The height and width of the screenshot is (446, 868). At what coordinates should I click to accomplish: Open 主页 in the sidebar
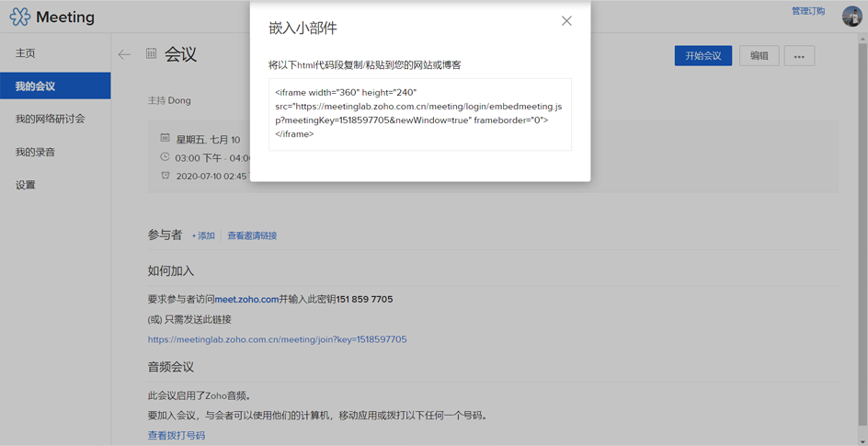coord(26,53)
